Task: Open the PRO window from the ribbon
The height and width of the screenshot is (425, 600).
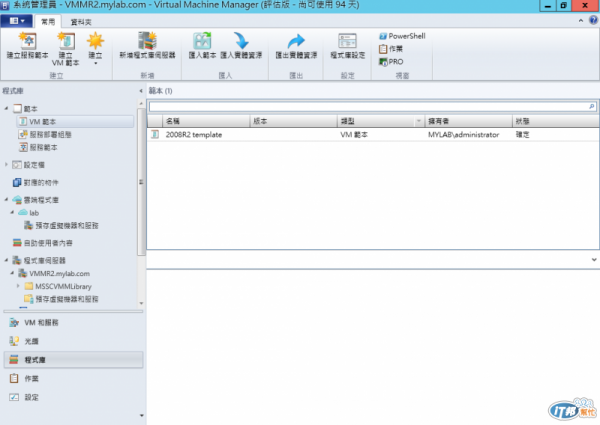Action: tap(391, 62)
